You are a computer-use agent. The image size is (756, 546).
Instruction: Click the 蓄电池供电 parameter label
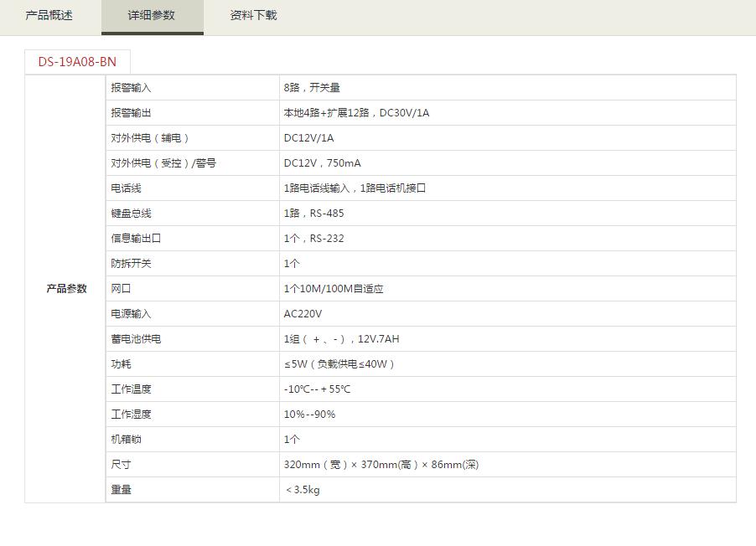point(136,339)
